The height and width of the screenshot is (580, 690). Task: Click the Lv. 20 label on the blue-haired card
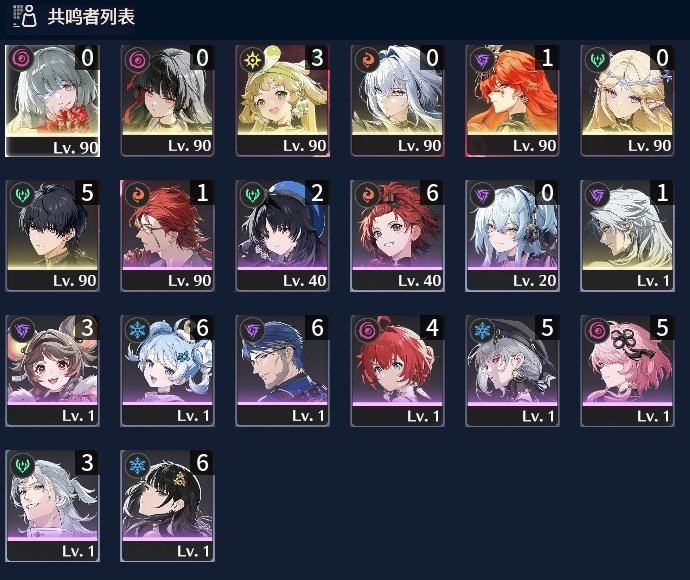pyautogui.click(x=534, y=281)
